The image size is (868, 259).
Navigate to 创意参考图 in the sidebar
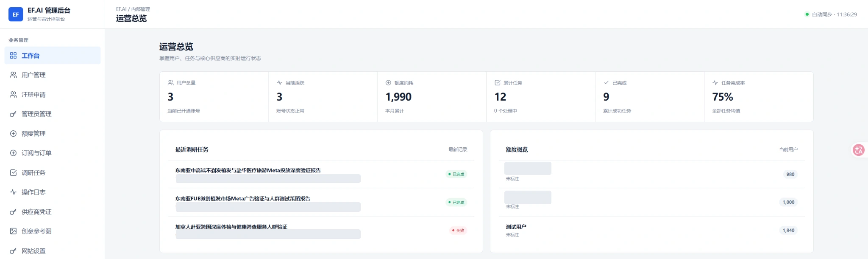(x=53, y=231)
